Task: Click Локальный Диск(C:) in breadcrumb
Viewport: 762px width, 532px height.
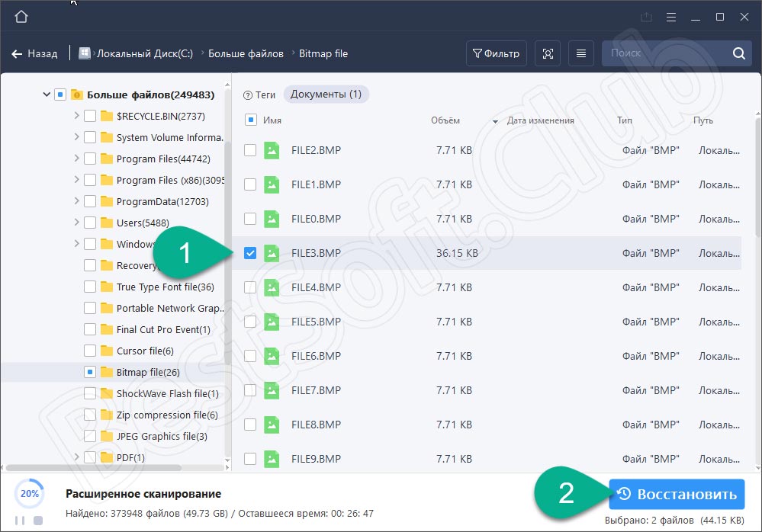Action: [x=144, y=53]
